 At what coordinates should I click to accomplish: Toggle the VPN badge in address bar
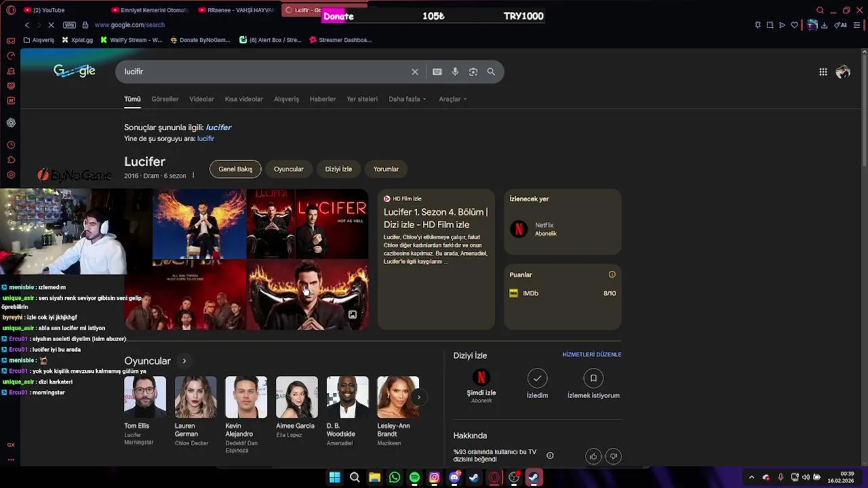pyautogui.click(x=69, y=25)
